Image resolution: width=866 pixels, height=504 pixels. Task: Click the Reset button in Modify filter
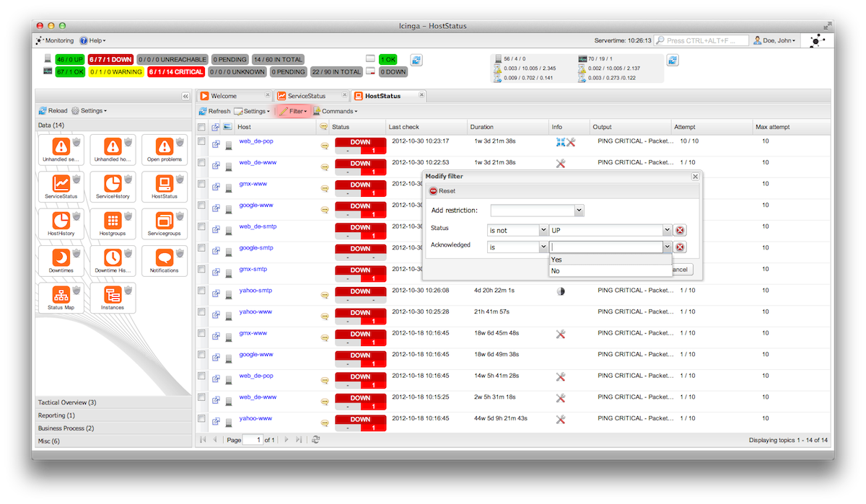pos(442,191)
